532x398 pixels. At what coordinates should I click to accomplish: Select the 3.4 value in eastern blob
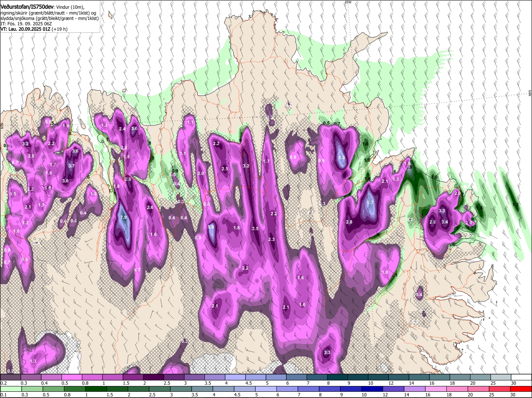click(x=445, y=222)
